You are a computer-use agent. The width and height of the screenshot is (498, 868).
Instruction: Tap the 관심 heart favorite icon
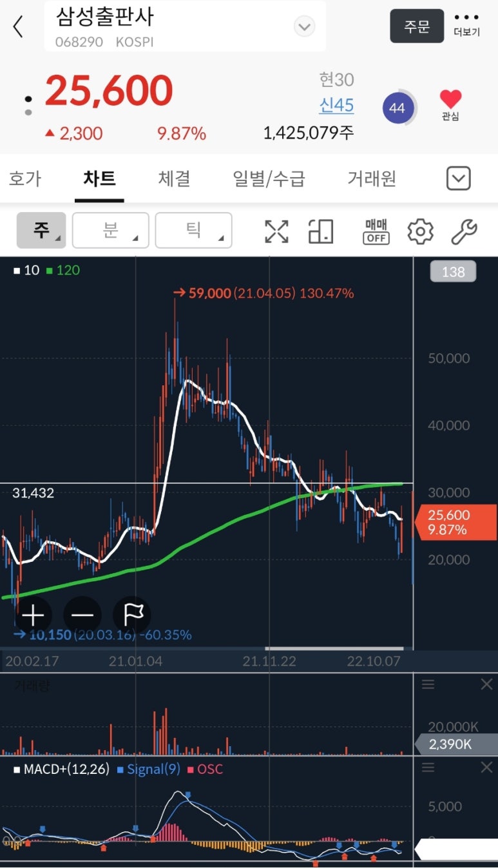click(x=450, y=105)
